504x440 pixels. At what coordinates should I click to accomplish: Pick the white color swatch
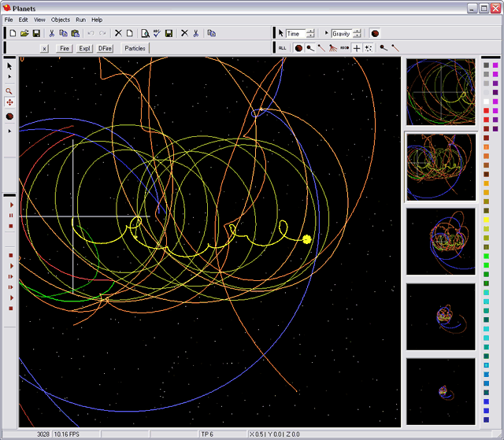(487, 102)
